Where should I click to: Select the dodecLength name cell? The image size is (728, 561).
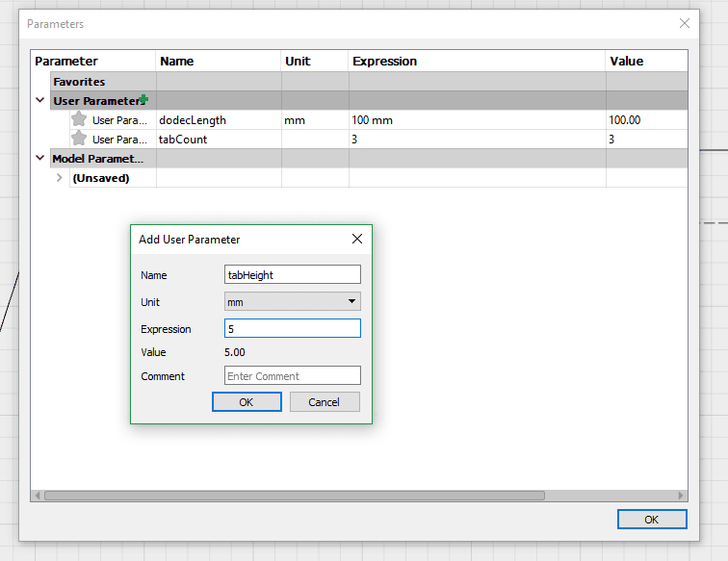click(219, 120)
